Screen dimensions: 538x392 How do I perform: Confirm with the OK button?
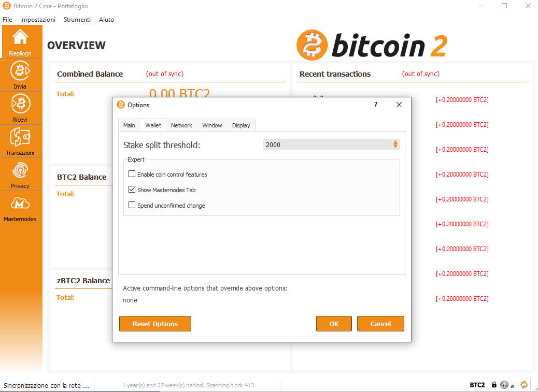click(334, 324)
